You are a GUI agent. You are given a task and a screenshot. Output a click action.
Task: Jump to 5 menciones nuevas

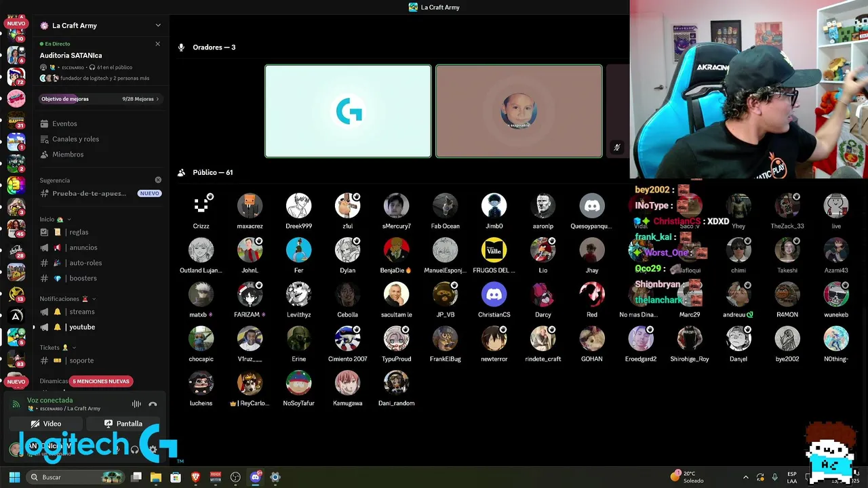[102, 382]
